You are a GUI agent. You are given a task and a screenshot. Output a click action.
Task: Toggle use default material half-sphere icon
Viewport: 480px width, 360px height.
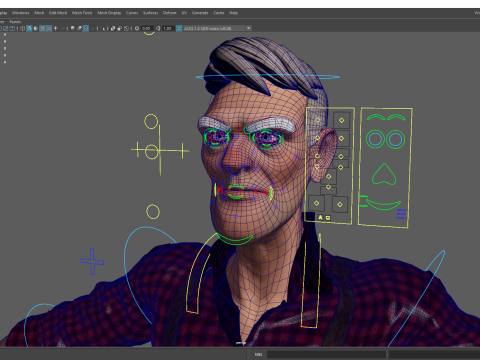tap(36, 28)
